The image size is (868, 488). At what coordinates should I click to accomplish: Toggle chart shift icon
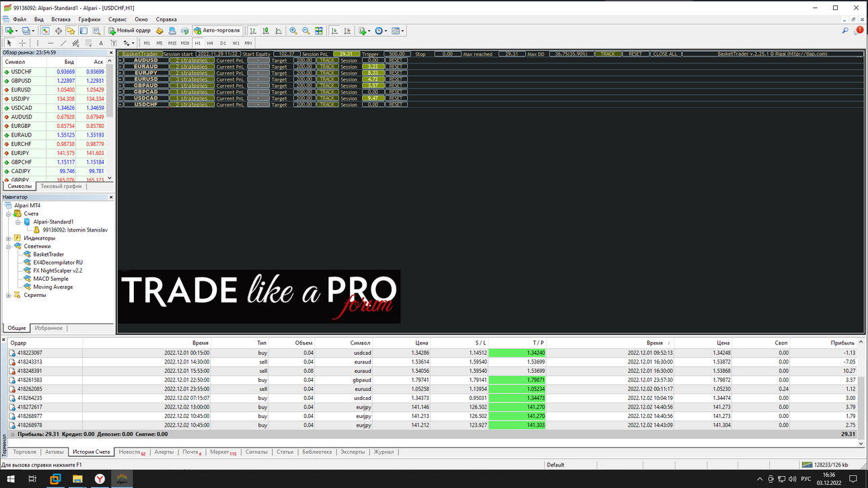pos(347,30)
